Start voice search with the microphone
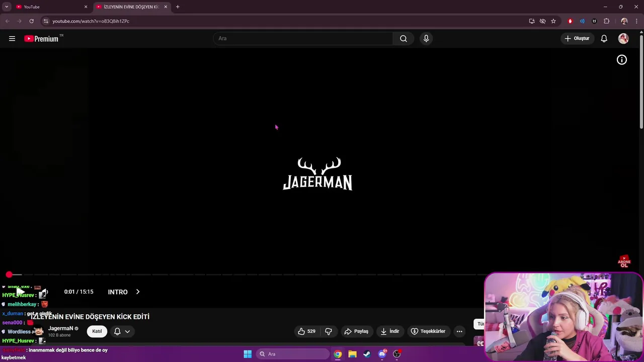The image size is (644, 362). [x=426, y=39]
